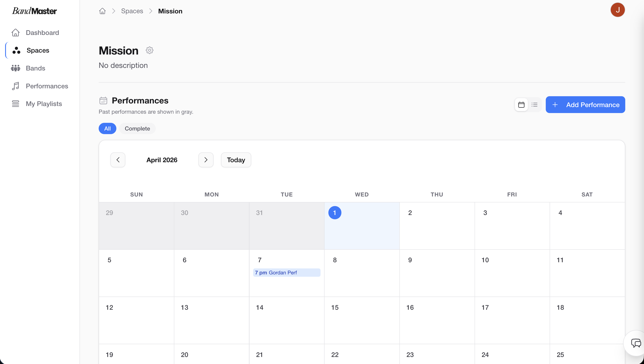Open the 7 pm Gordan Perf event

tap(286, 272)
